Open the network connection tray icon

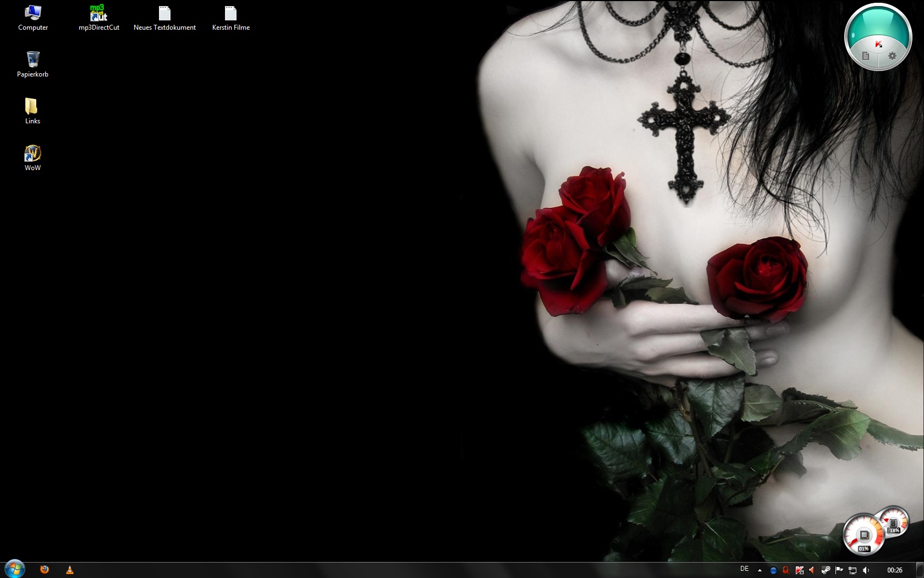[x=853, y=570]
